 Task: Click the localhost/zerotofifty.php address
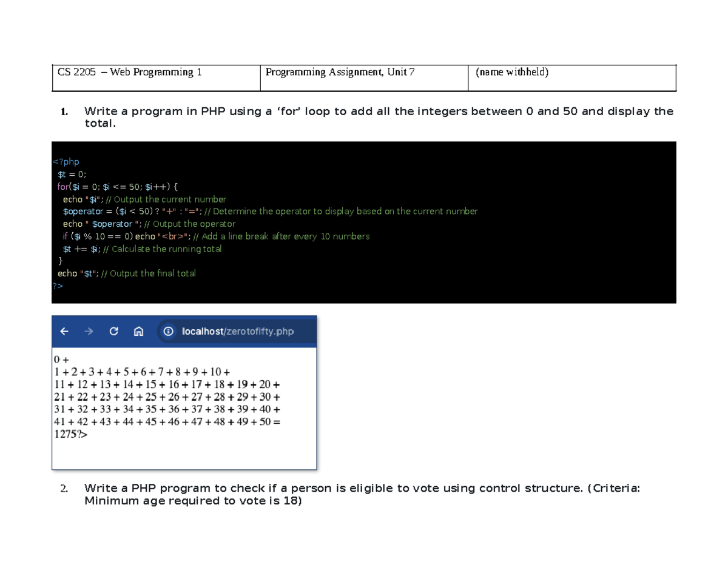(x=237, y=331)
